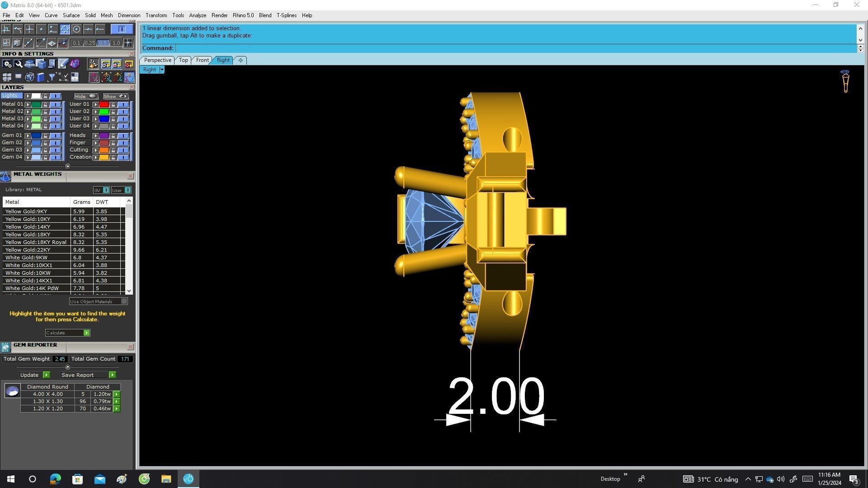Open the Dimension menu

point(129,15)
